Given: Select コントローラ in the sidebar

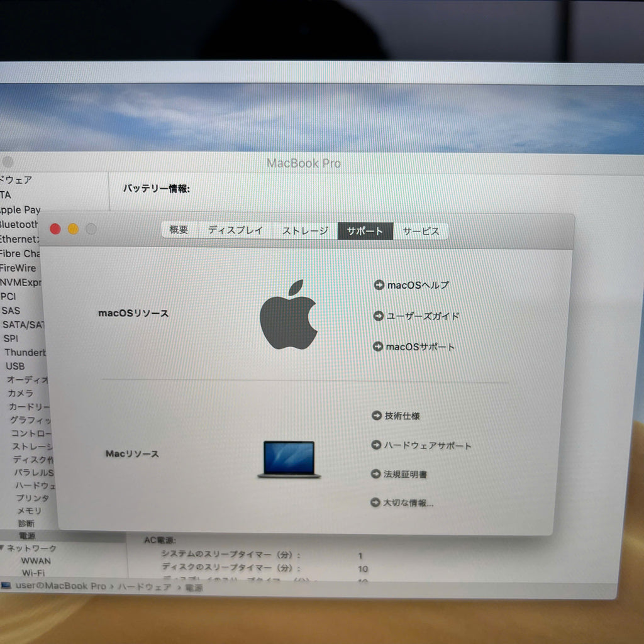Looking at the screenshot, I should pos(31,433).
